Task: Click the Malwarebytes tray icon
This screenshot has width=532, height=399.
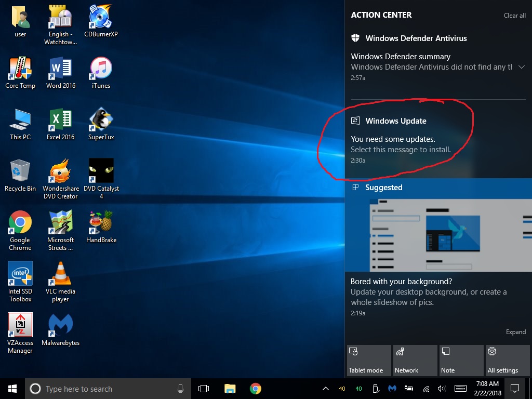Action: pyautogui.click(x=392, y=389)
